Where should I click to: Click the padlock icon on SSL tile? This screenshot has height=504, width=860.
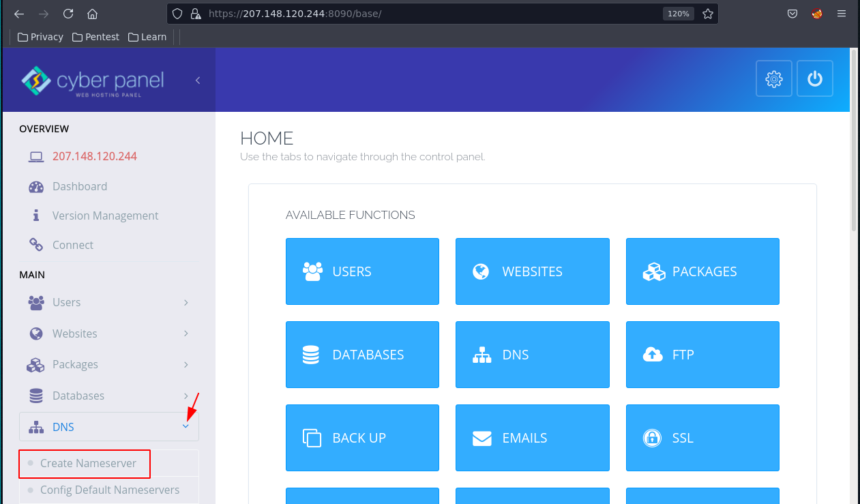tap(652, 438)
